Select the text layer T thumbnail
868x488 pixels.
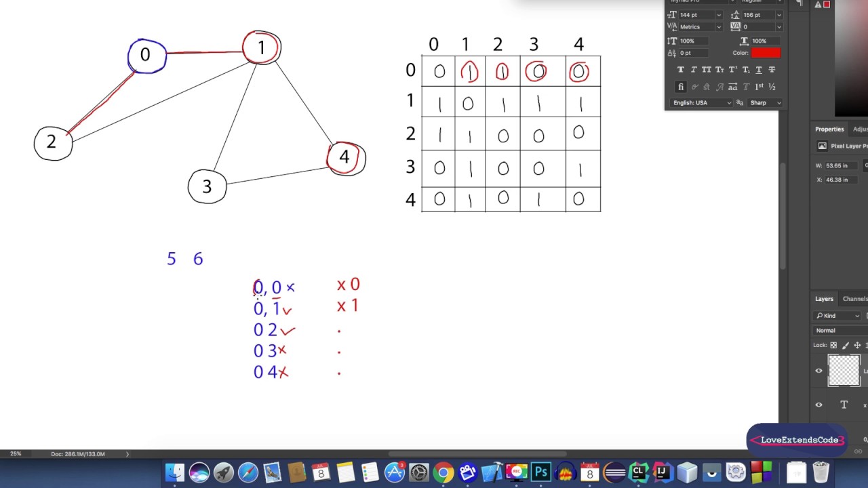[844, 405]
